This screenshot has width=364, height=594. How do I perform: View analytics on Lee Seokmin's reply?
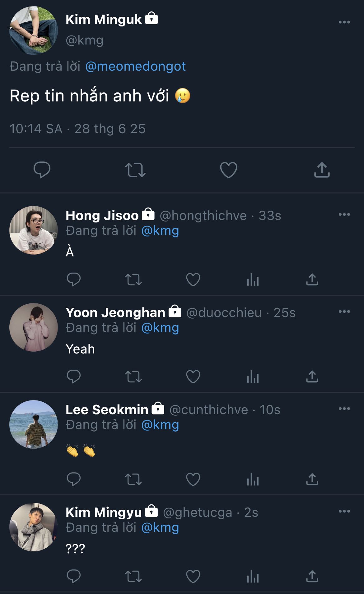click(x=253, y=479)
